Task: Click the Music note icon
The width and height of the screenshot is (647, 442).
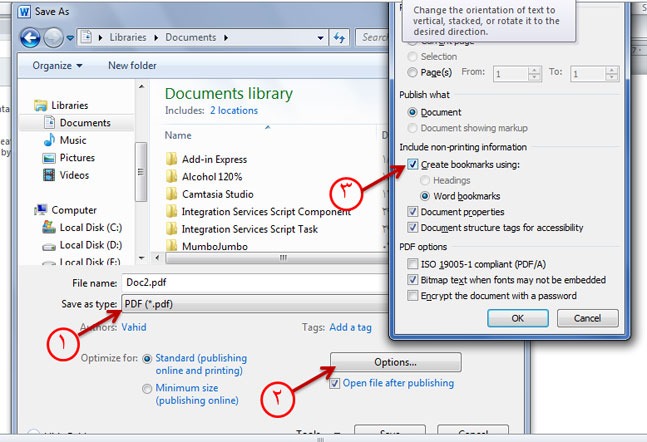Action: pyautogui.click(x=49, y=140)
